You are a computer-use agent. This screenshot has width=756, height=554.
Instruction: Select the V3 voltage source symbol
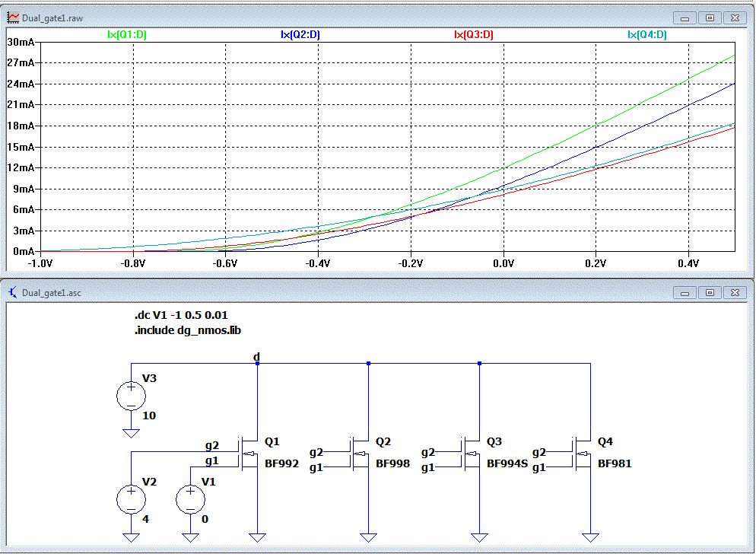(x=131, y=396)
